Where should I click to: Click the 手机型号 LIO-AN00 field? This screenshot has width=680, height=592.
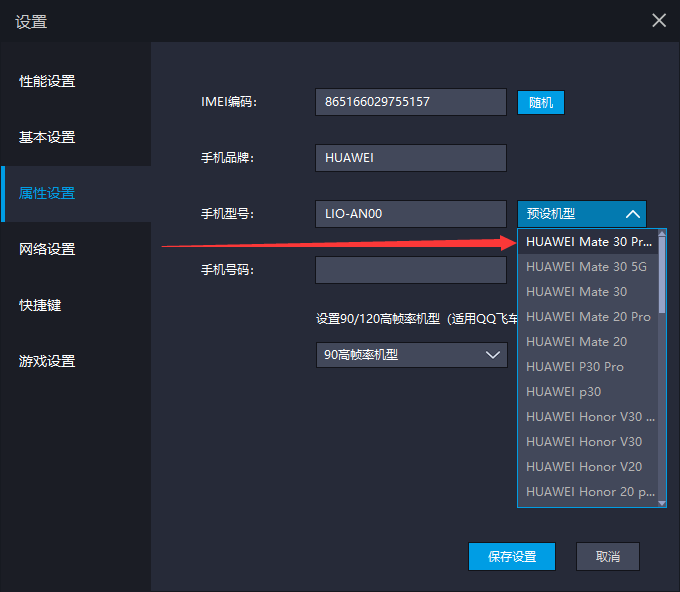pyautogui.click(x=410, y=214)
